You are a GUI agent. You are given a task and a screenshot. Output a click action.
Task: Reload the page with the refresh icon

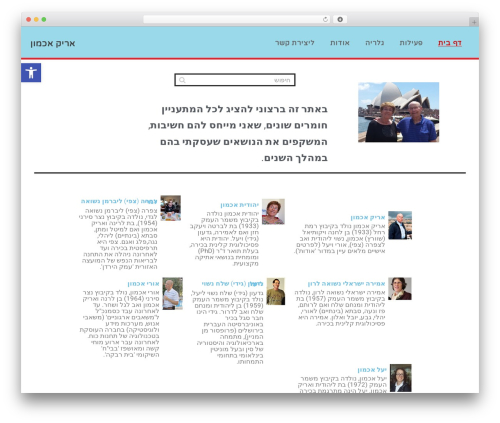point(325,19)
